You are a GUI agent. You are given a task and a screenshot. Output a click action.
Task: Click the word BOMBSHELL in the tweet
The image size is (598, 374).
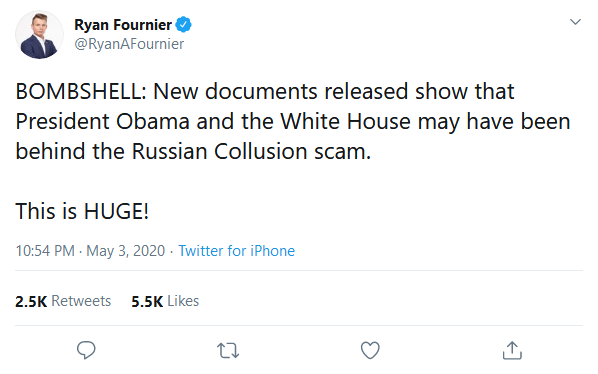[78, 91]
